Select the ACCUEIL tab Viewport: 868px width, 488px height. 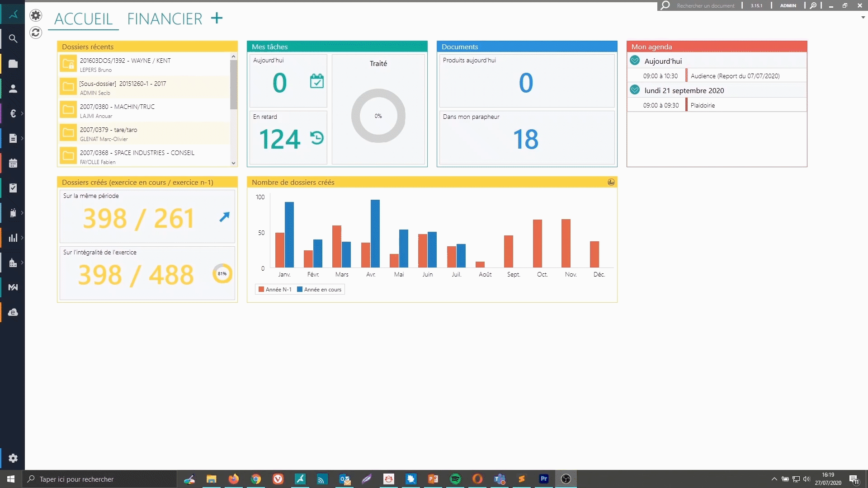[x=84, y=18]
